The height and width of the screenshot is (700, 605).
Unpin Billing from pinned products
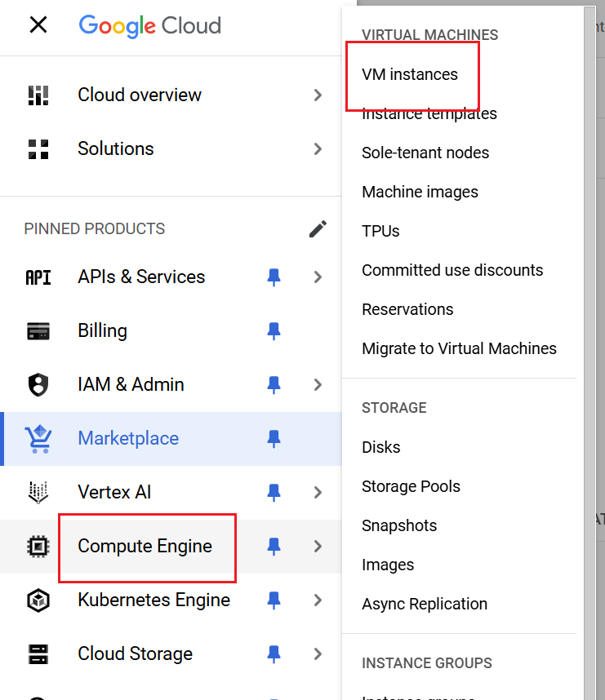(274, 331)
